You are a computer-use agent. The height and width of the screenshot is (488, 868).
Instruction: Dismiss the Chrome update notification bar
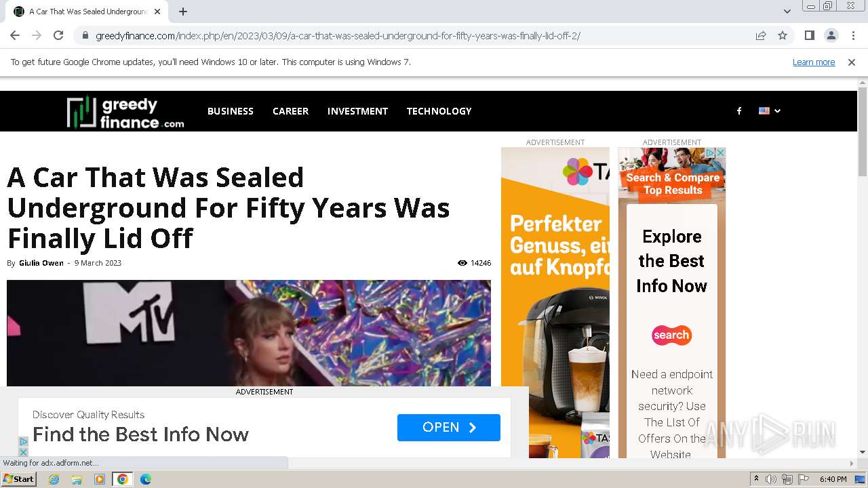click(852, 62)
